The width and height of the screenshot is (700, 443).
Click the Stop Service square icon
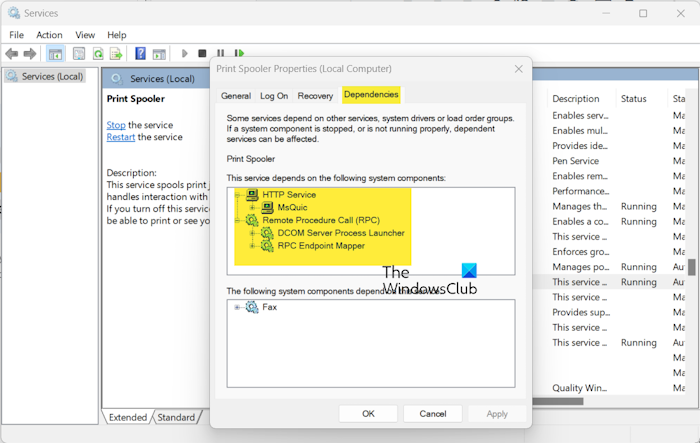point(202,54)
